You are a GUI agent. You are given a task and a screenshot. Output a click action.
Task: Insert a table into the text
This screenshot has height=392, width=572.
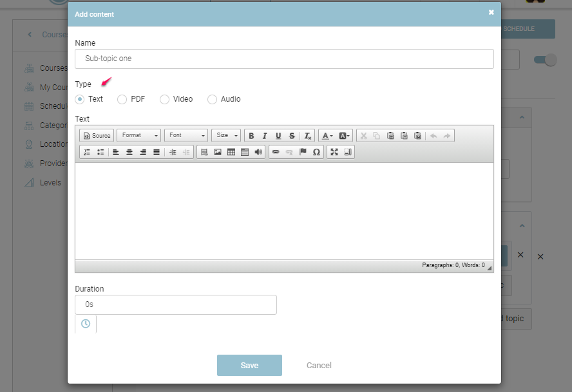(231, 153)
